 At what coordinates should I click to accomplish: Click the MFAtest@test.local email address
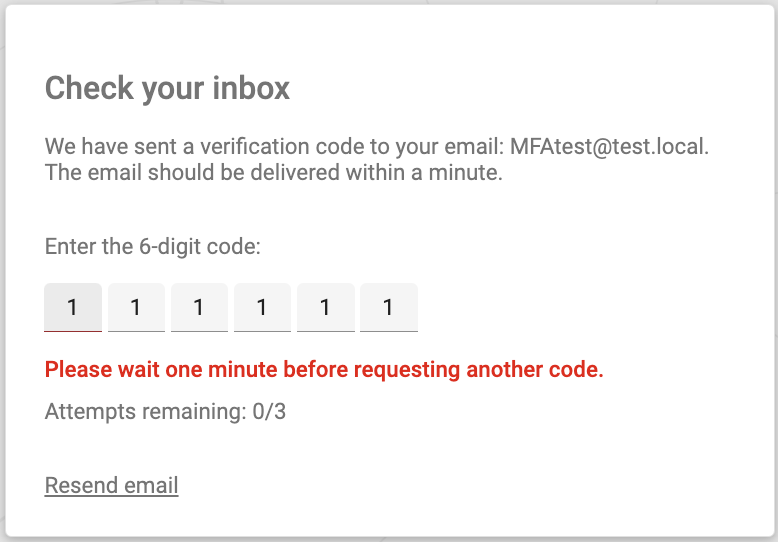coord(608,147)
